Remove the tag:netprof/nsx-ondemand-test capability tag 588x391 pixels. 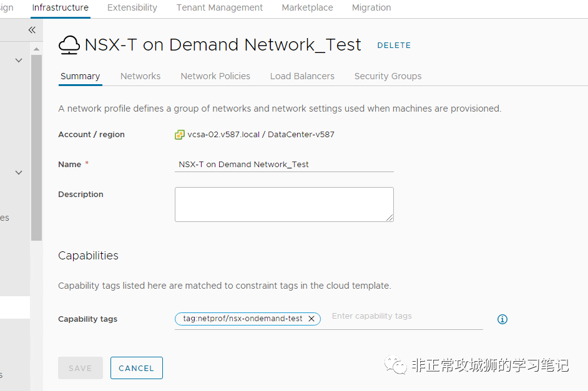(311, 319)
